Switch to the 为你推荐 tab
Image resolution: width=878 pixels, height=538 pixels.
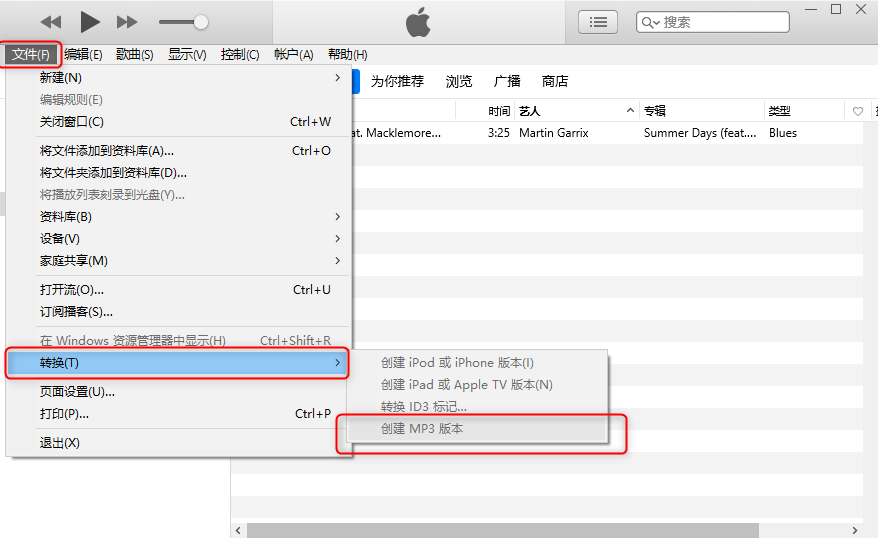[397, 82]
